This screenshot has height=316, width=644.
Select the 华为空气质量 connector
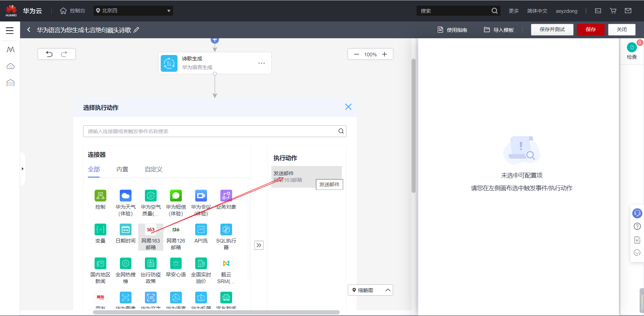point(151,203)
